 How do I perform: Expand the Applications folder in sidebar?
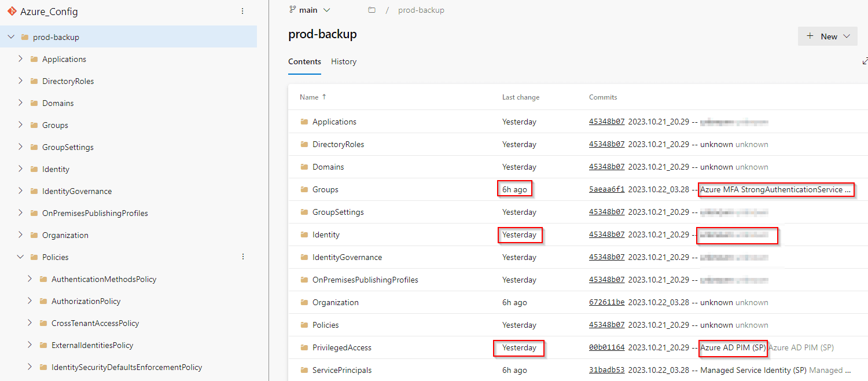coord(21,58)
